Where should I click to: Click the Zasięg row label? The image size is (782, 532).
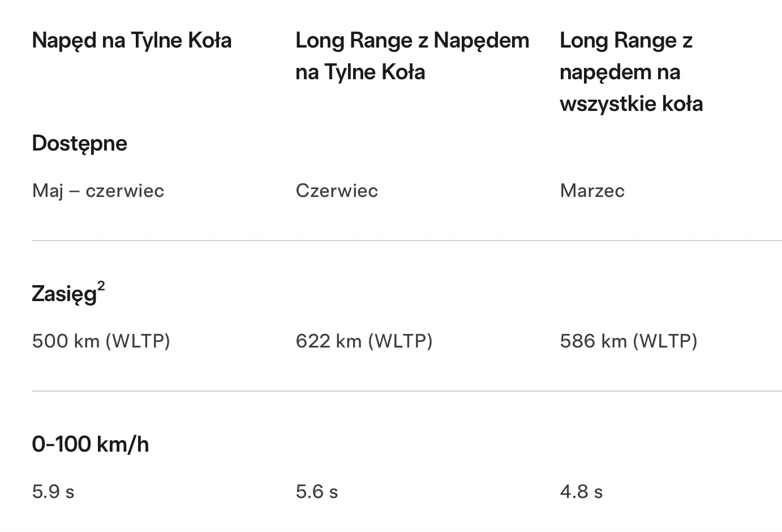point(65,294)
